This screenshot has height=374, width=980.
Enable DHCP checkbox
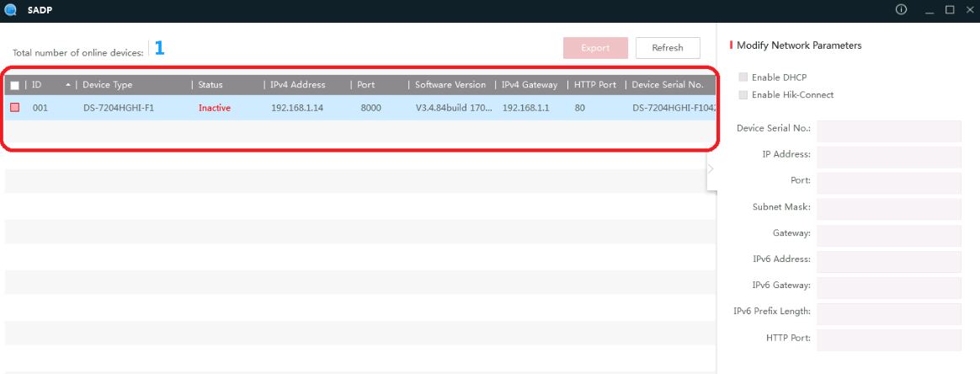coord(743,77)
